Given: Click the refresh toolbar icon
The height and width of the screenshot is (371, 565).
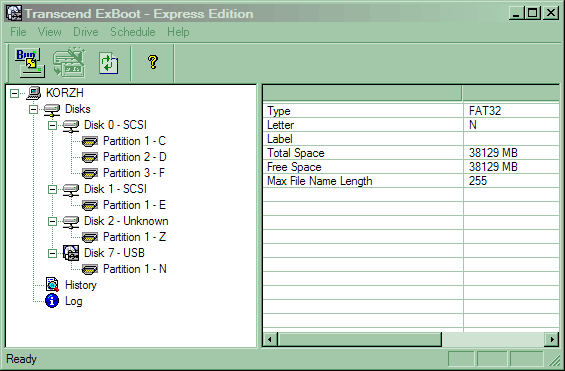Looking at the screenshot, I should coord(108,63).
